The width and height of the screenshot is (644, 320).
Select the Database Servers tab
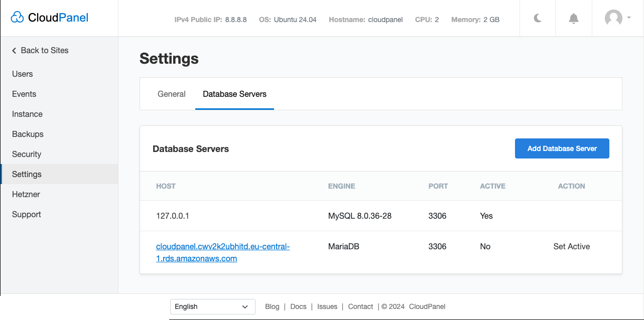coord(234,94)
